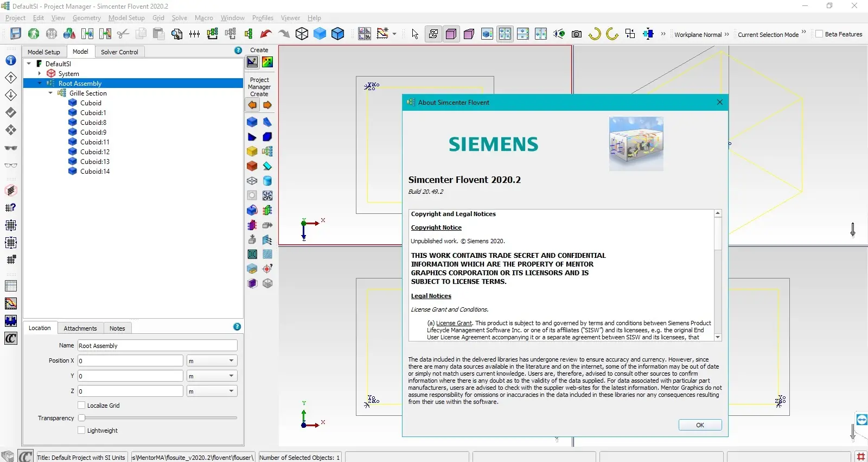This screenshot has height=462, width=868.
Task: Click the Position X value field
Action: (130, 360)
